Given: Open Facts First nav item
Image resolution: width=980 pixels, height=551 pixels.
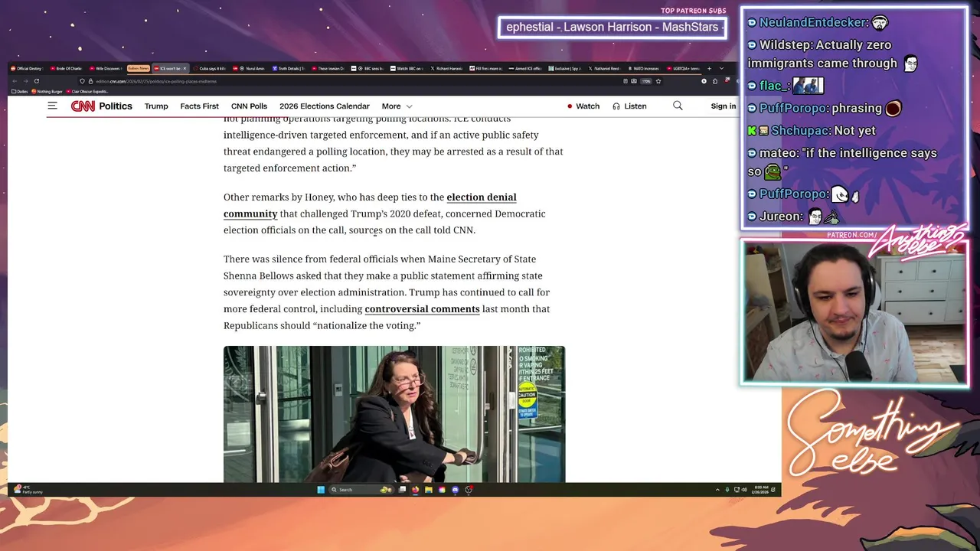Looking at the screenshot, I should tap(199, 106).
